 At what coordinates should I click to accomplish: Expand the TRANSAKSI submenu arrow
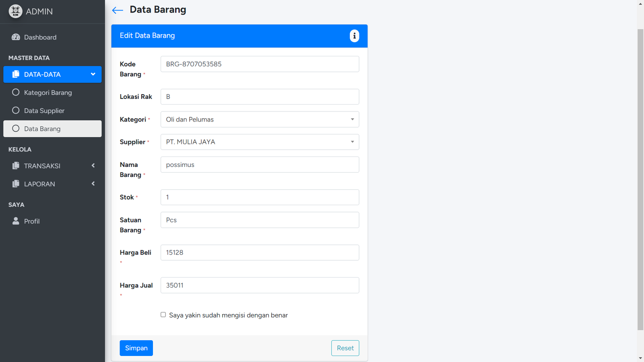[93, 165]
